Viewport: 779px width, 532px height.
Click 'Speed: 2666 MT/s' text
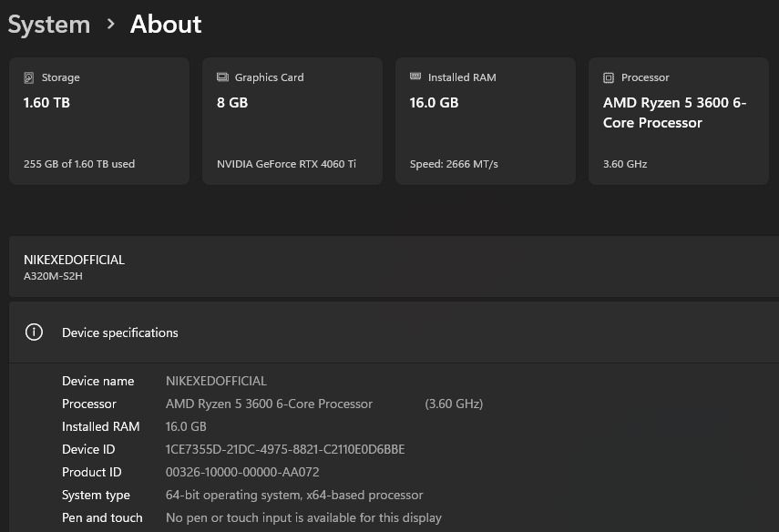(454, 164)
